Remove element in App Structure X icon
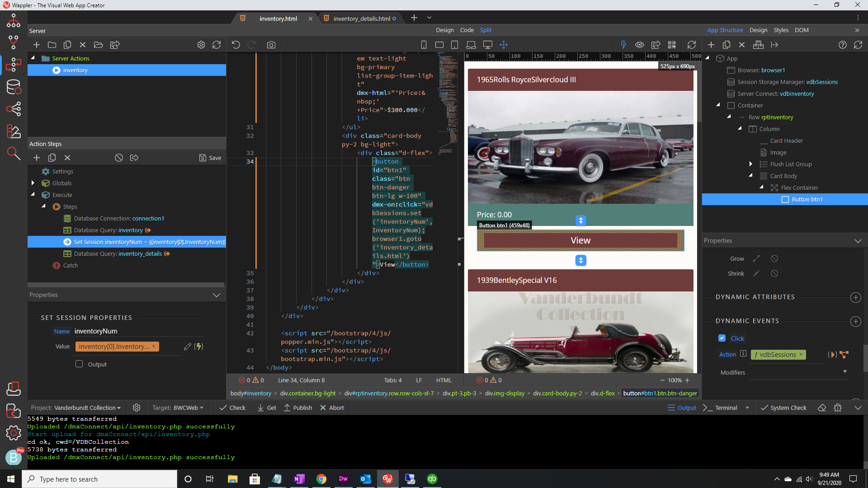Screen dimensions: 868x488 [x=742, y=45]
